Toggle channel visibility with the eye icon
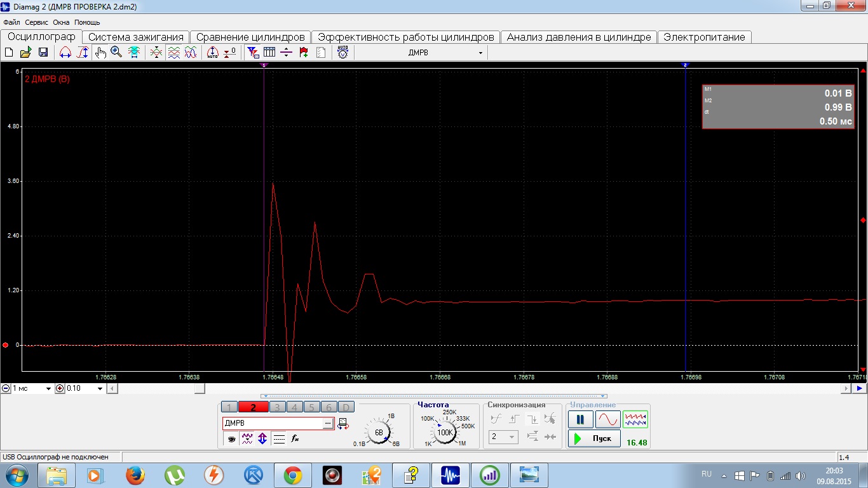Screen dimensions: 868x488 (231, 438)
